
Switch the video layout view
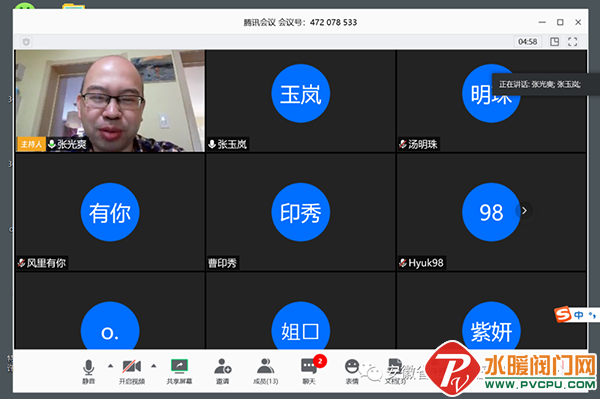[554, 42]
